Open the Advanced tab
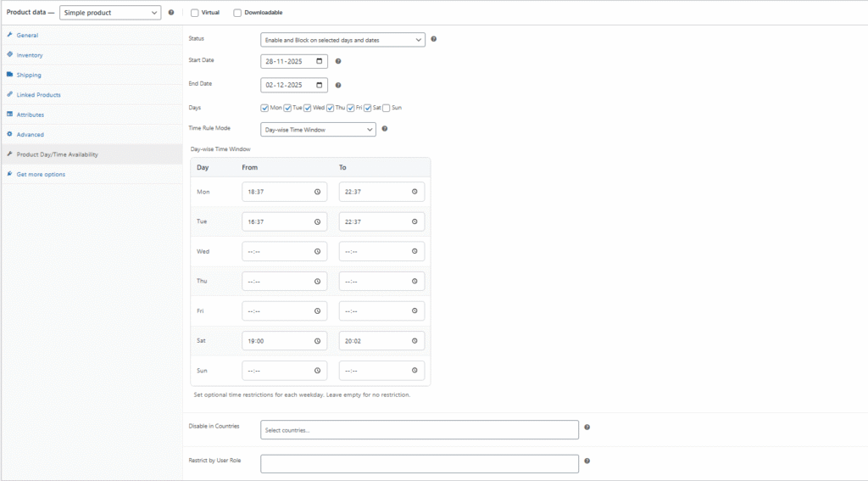868x481 pixels. [x=92, y=135]
